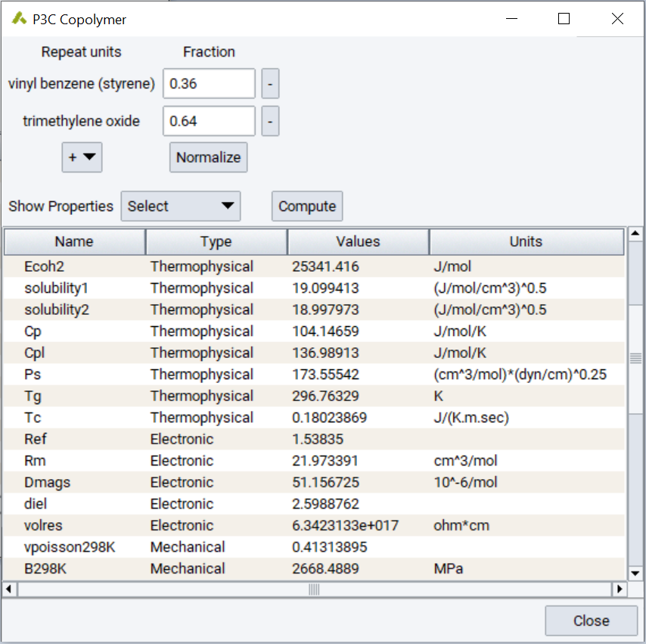Remove the trimethylene oxide repeat unit
Viewport: 646px width, 644px height.
(270, 121)
